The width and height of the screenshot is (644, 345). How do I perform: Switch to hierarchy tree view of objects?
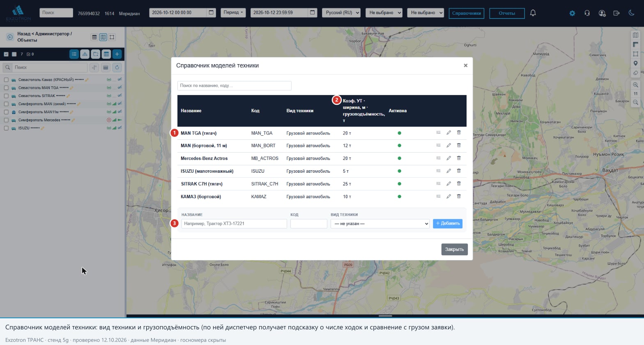click(85, 54)
